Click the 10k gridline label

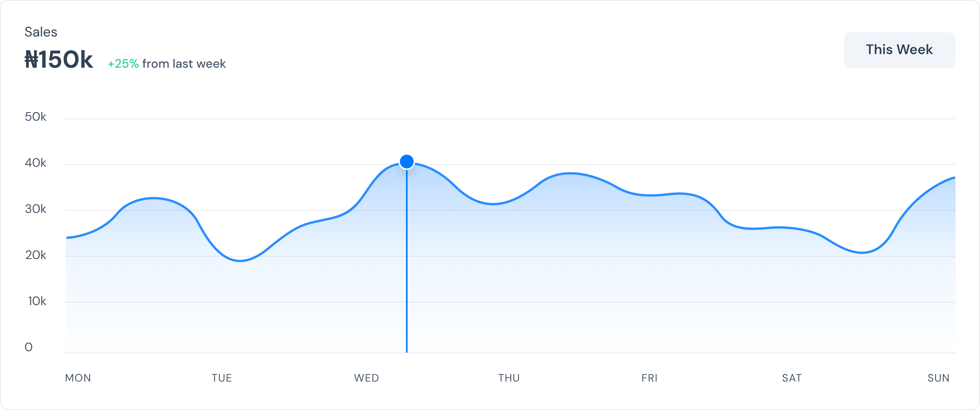pyautogui.click(x=36, y=301)
